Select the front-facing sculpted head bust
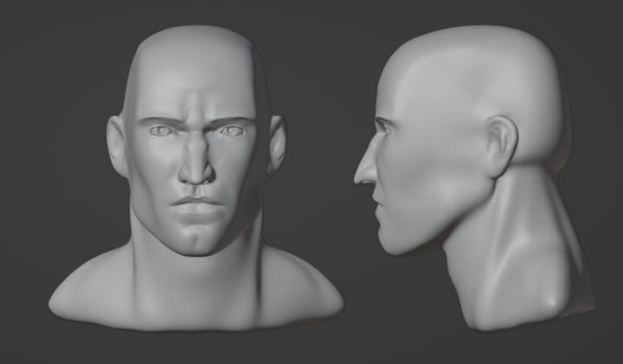Screen dimensions: 623x364 pyautogui.click(x=196, y=179)
